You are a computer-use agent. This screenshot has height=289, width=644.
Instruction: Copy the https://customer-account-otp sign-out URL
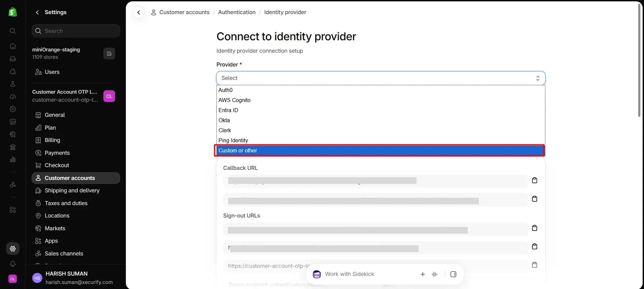pos(535,265)
